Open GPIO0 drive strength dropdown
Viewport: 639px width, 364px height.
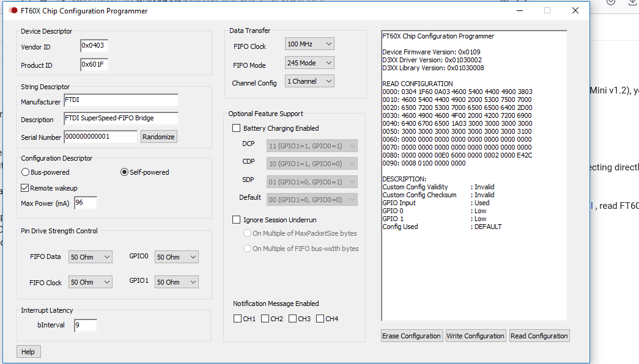(177, 257)
